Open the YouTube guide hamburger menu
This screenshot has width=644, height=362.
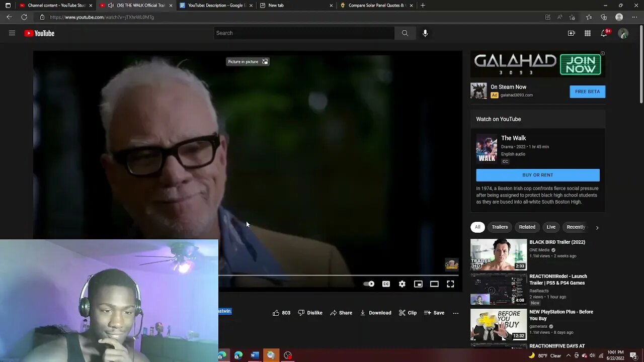pos(12,33)
